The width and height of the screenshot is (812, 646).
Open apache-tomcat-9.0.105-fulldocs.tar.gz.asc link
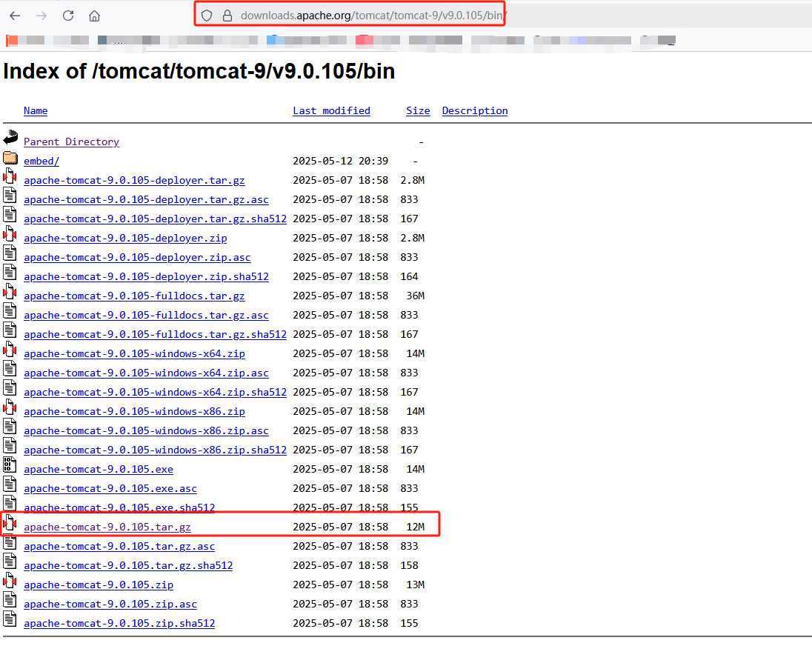[146, 316]
